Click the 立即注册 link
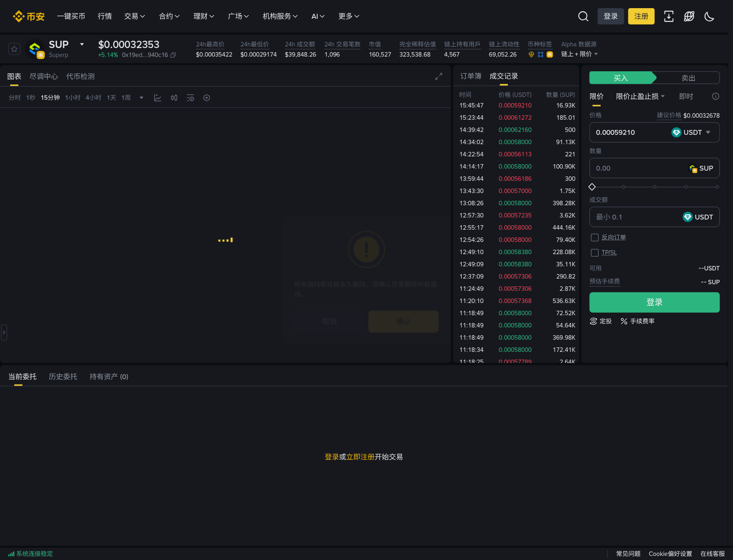 [360, 457]
